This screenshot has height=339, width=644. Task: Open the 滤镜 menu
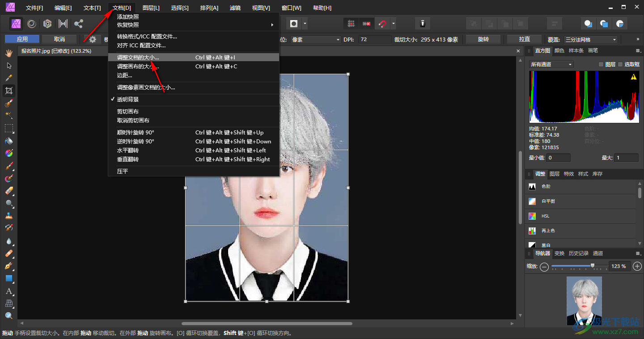pyautogui.click(x=235, y=8)
